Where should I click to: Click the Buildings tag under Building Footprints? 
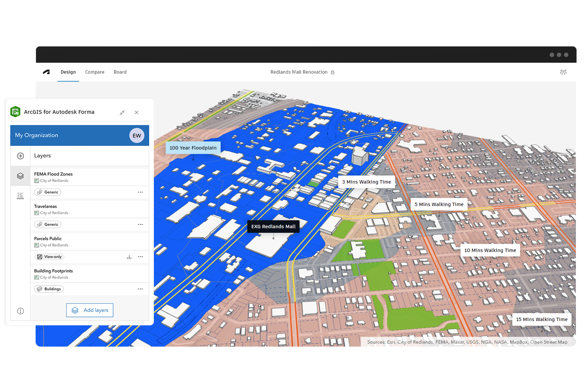coord(49,289)
